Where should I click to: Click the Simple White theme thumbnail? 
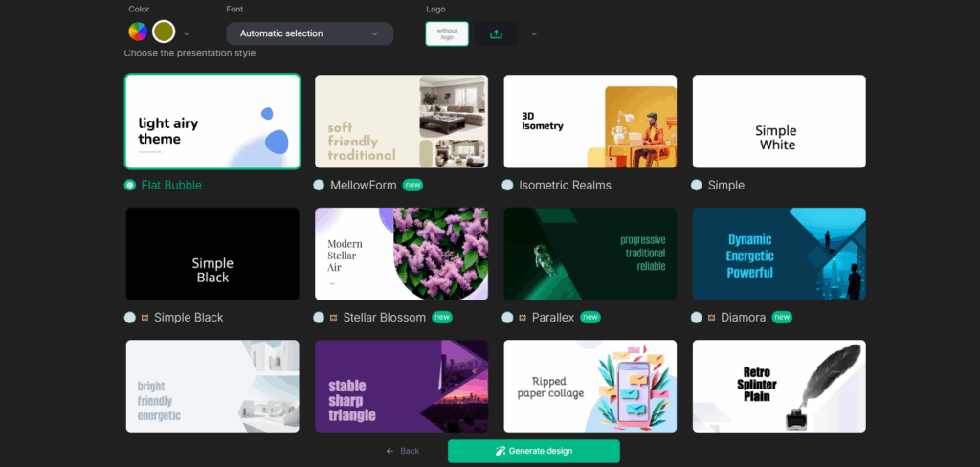(x=779, y=122)
